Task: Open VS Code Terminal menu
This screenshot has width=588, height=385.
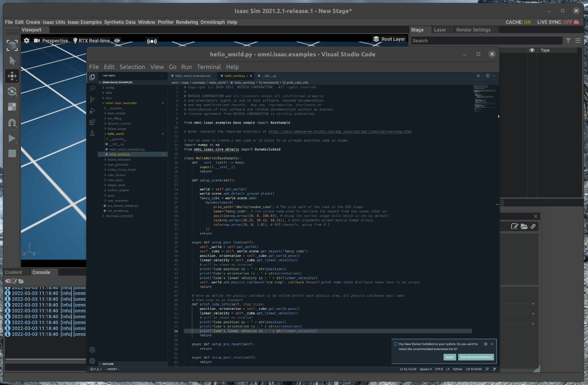Action: point(209,67)
